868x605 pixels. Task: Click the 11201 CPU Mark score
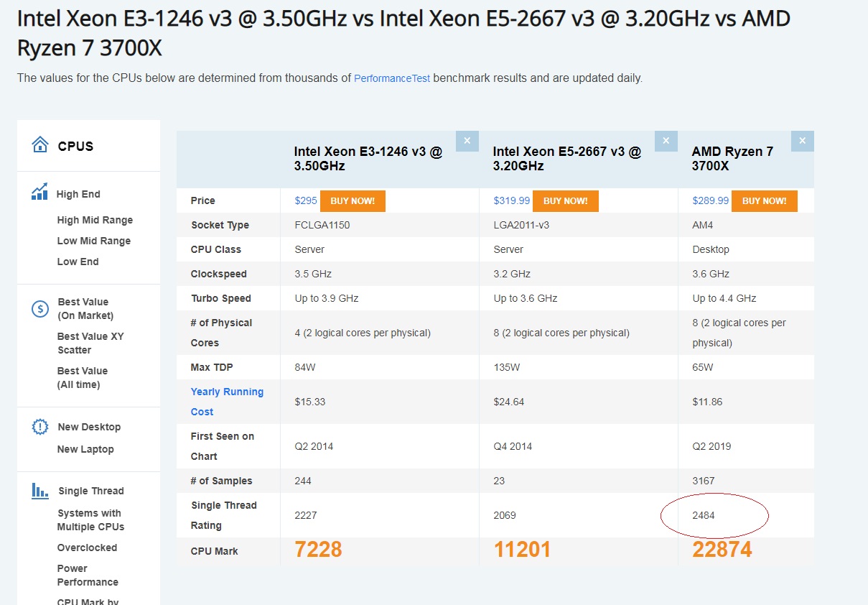tap(522, 550)
